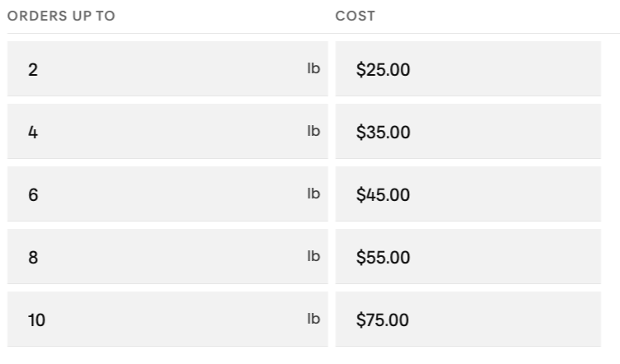
Task: Edit the 8 lb weight limit field
Action: pos(167,257)
